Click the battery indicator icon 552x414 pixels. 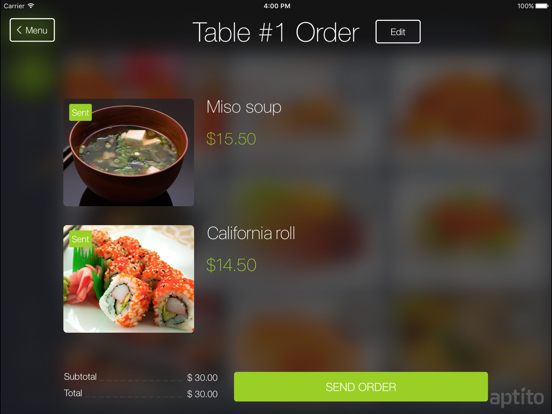tap(542, 6)
